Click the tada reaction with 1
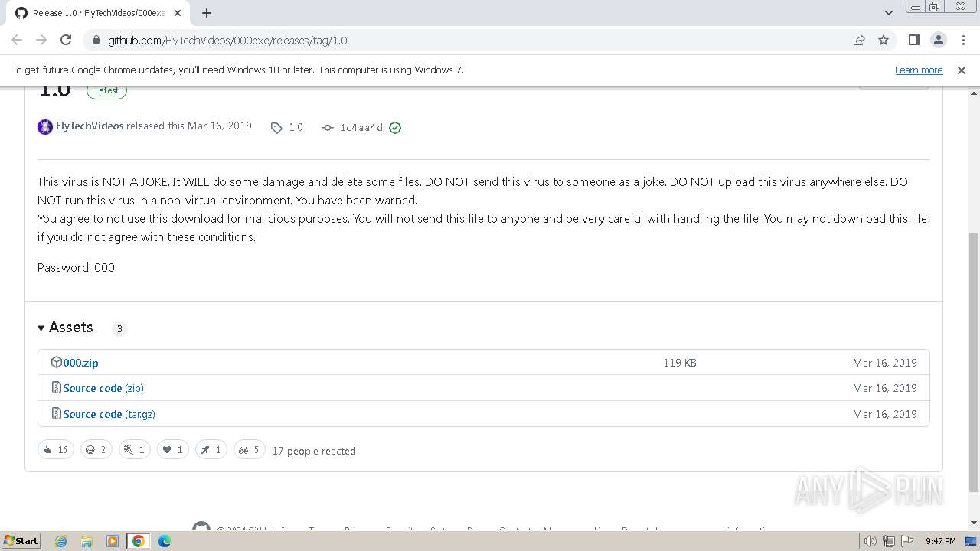 coord(135,450)
